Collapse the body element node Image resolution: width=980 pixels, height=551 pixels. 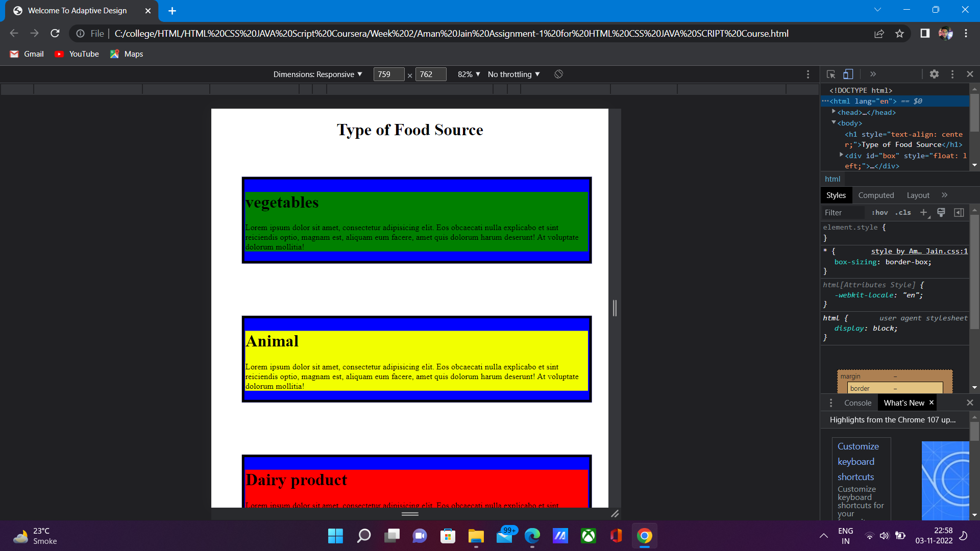tap(834, 123)
